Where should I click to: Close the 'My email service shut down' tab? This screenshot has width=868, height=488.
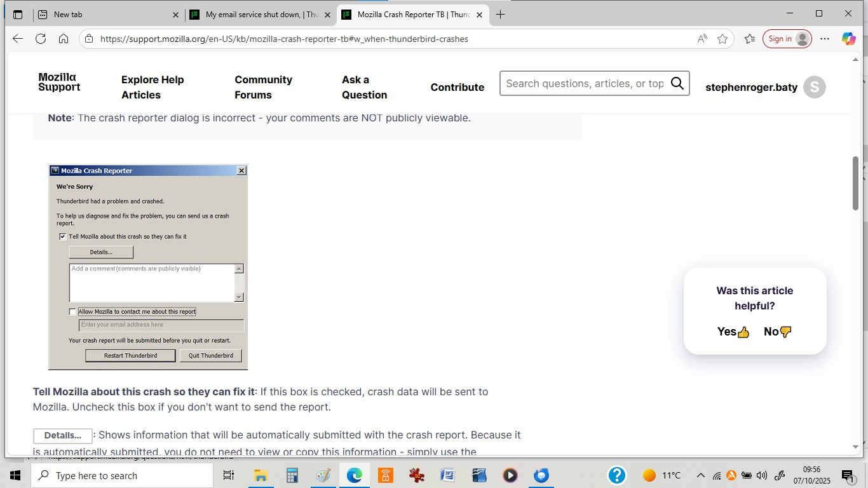(328, 15)
